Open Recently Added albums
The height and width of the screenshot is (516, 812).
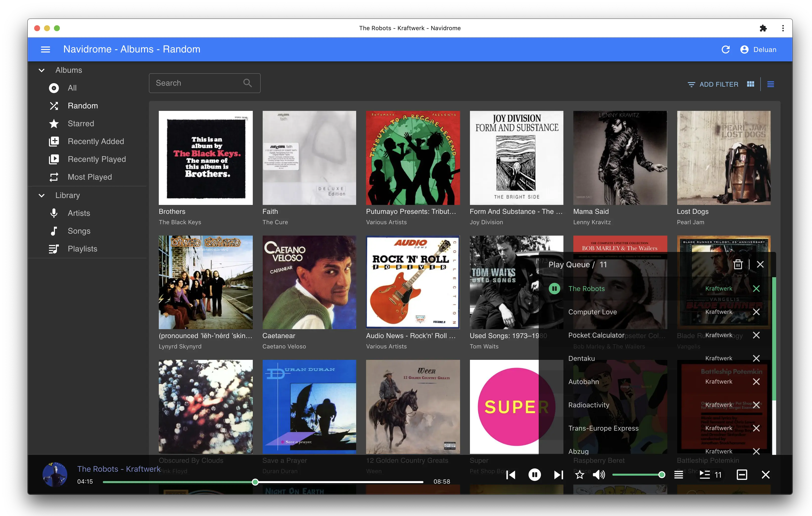point(95,141)
